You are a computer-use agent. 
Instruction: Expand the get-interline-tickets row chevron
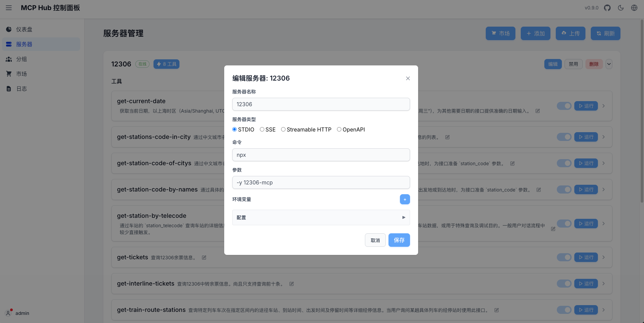tap(604, 284)
